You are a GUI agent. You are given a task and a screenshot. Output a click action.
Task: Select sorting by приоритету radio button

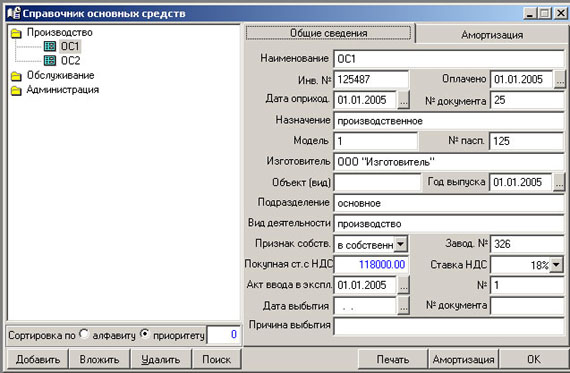(x=145, y=333)
